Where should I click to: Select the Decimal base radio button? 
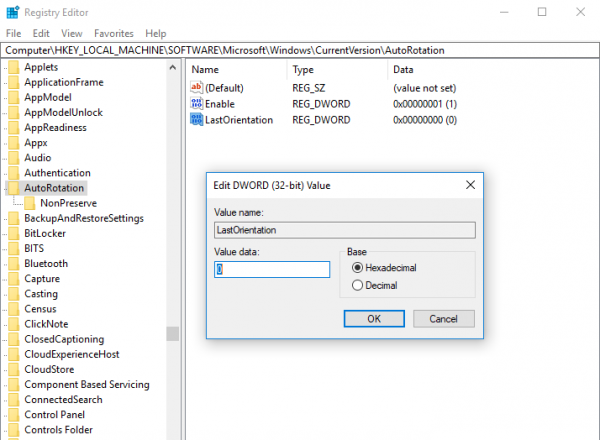(357, 285)
